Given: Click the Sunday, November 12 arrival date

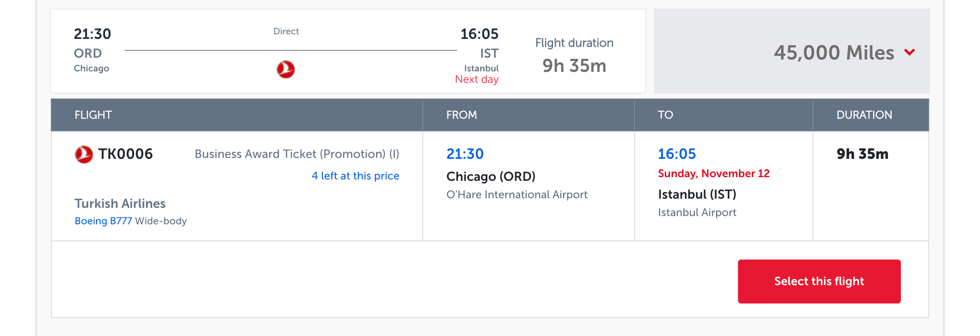Looking at the screenshot, I should tap(714, 173).
